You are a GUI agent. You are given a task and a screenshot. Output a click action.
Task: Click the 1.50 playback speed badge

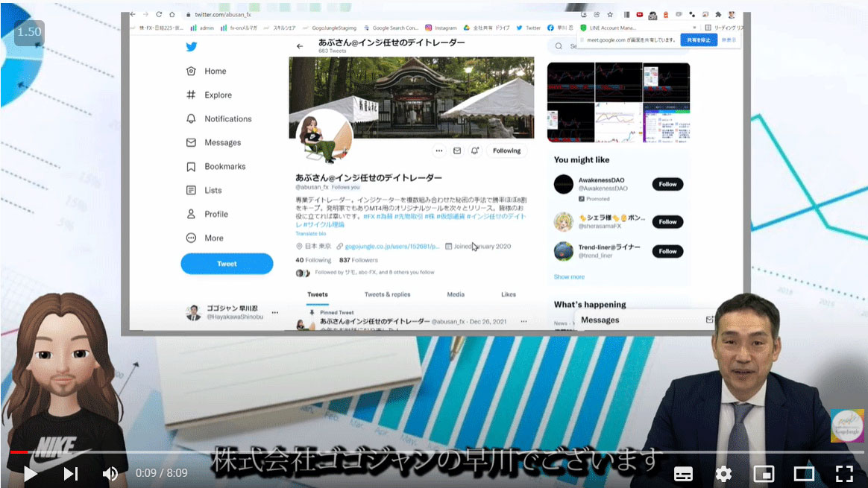tap(29, 32)
